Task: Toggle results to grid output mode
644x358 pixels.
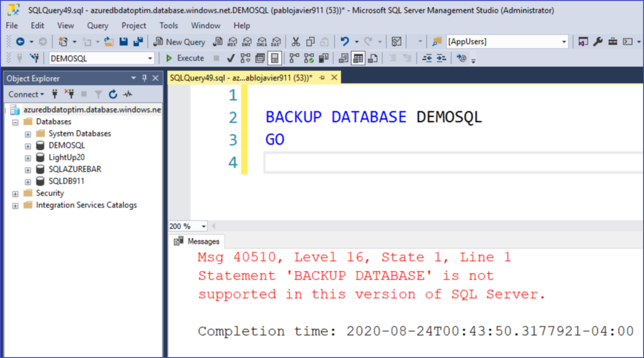Action: pyautogui.click(x=358, y=58)
